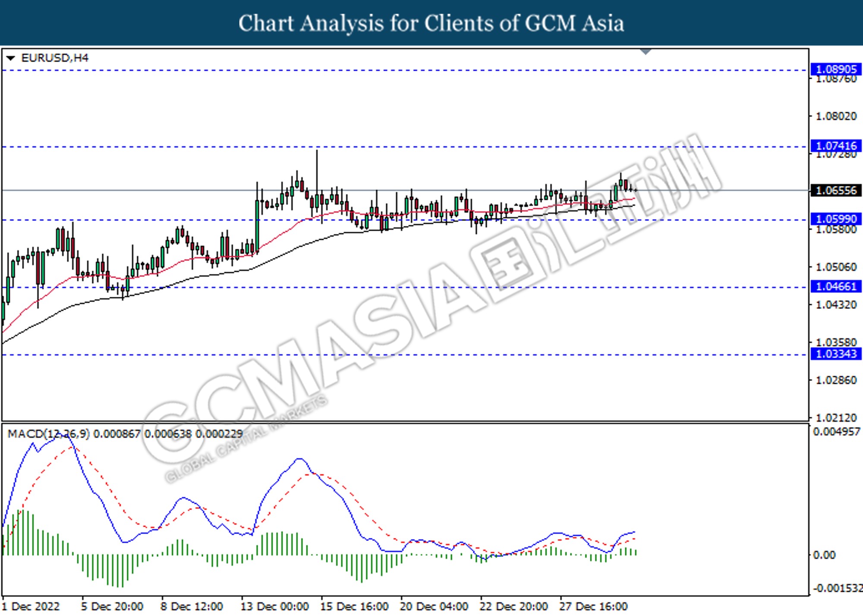Select the 1.07416 price level label
Screen dimensions: 863x616
point(836,146)
